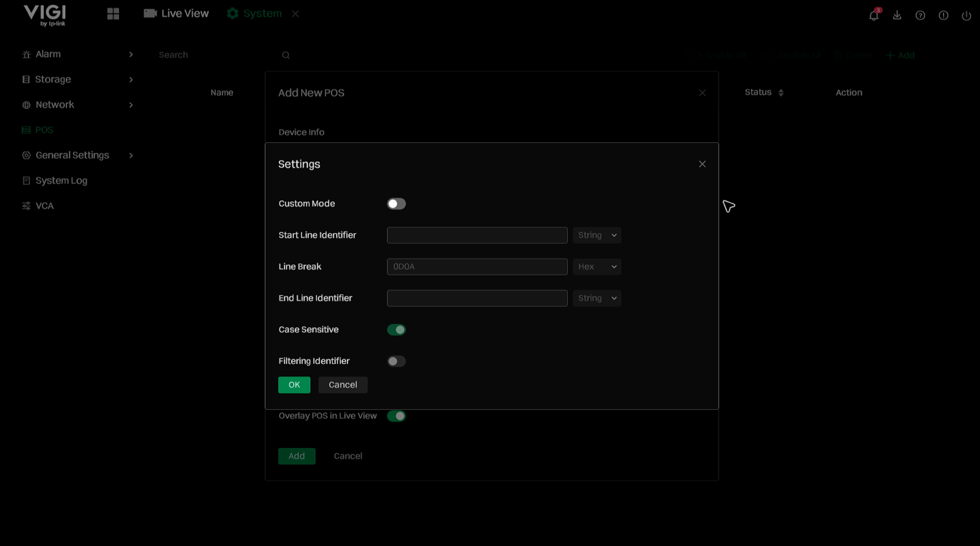Close the Add New POS dialog
Viewport: 980px width, 546px height.
point(702,93)
